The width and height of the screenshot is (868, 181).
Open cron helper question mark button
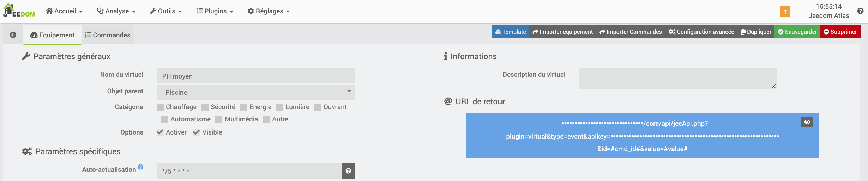coord(348,171)
